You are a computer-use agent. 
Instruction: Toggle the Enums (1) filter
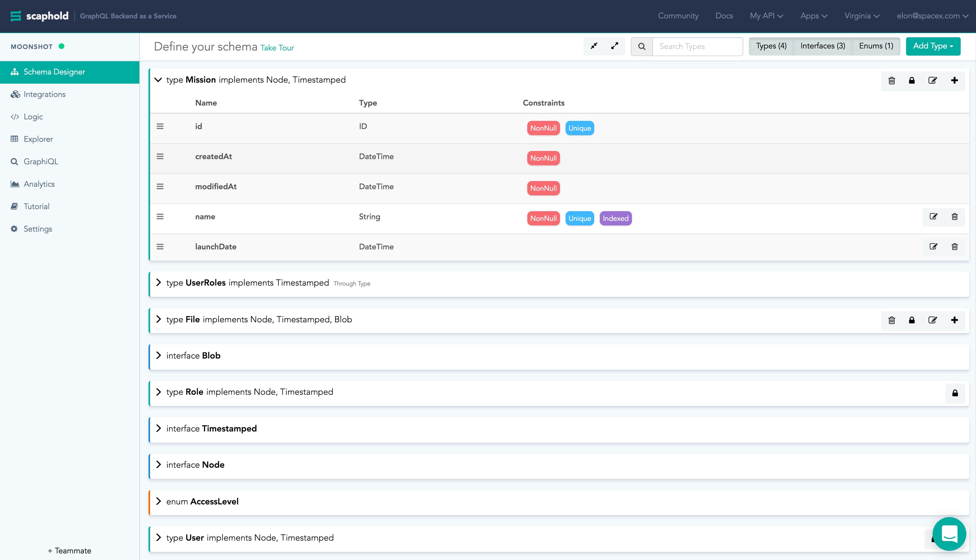pyautogui.click(x=875, y=46)
